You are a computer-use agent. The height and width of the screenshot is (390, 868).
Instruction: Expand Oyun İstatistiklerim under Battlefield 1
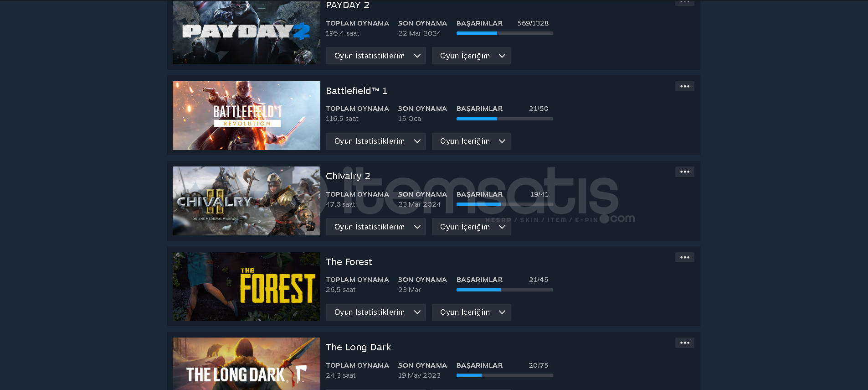click(375, 141)
